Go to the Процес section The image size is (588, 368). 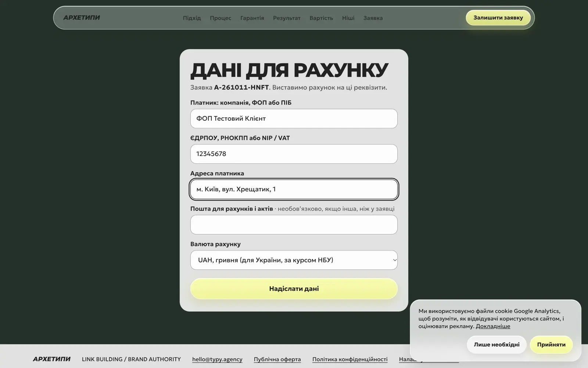point(220,18)
